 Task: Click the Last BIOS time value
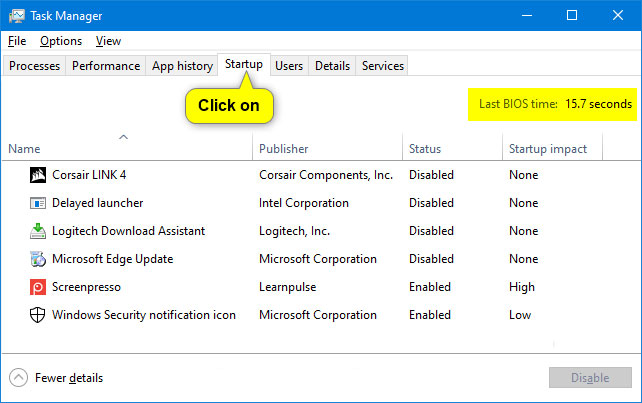(x=598, y=104)
